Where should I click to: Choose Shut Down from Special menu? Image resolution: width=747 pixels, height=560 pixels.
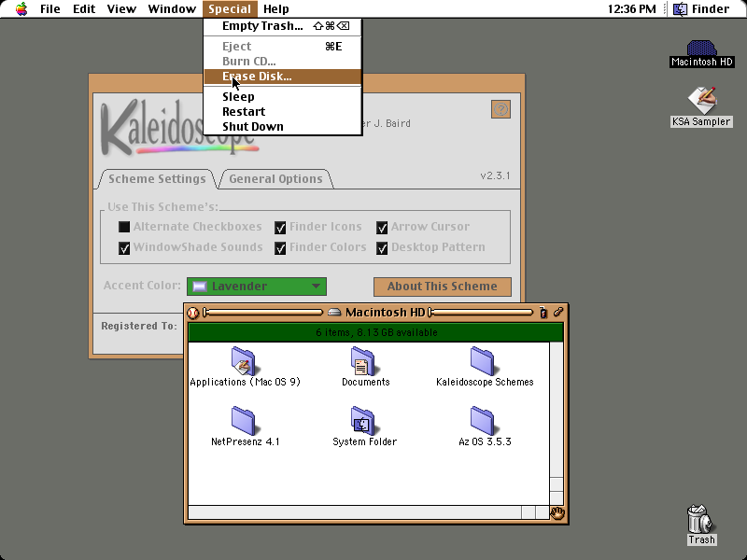(283, 126)
